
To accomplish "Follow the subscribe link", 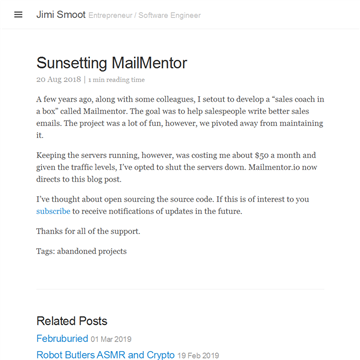I will coord(53,211).
